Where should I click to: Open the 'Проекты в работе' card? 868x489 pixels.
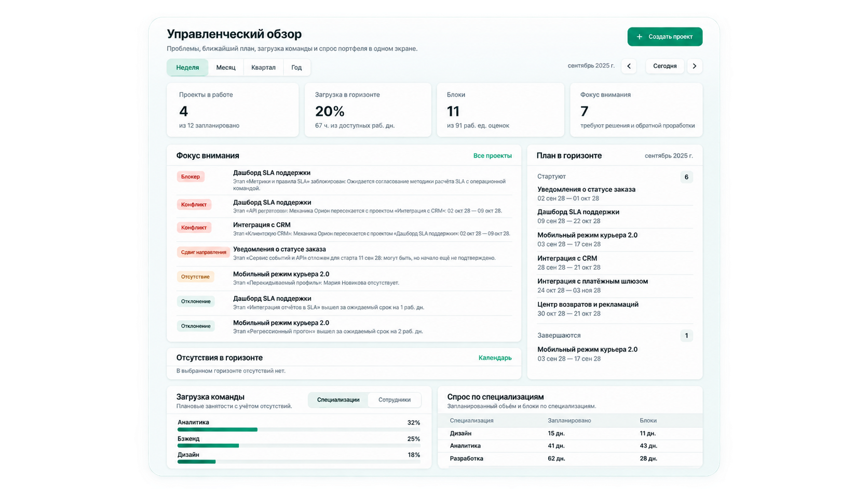point(233,110)
